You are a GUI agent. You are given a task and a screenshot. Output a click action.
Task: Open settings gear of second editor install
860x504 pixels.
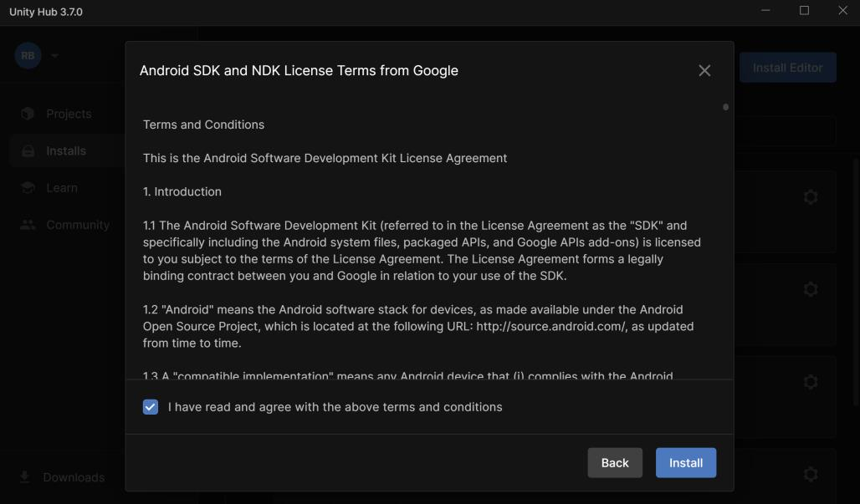pos(811,289)
